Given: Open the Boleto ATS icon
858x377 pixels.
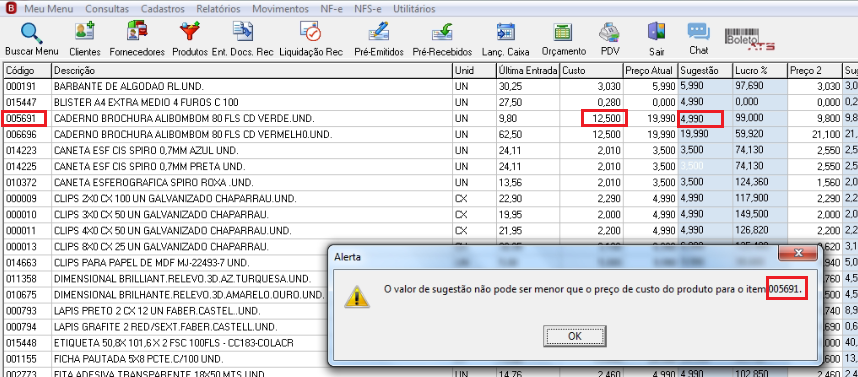Looking at the screenshot, I should tap(750, 40).
